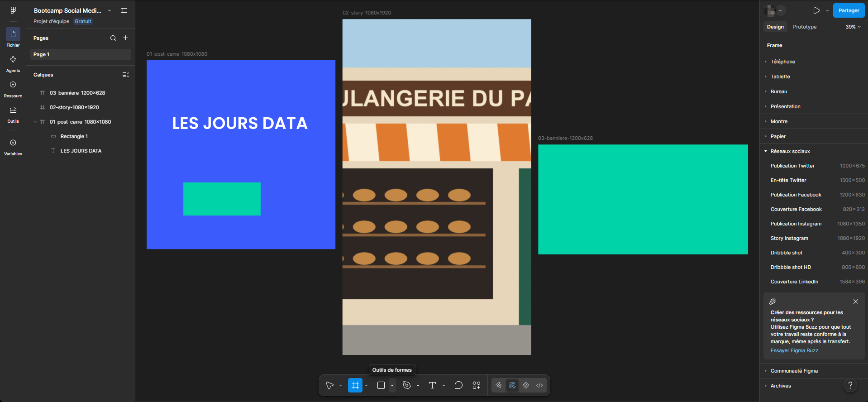
Task: Choose the Story Instagram preset
Action: pos(814,238)
